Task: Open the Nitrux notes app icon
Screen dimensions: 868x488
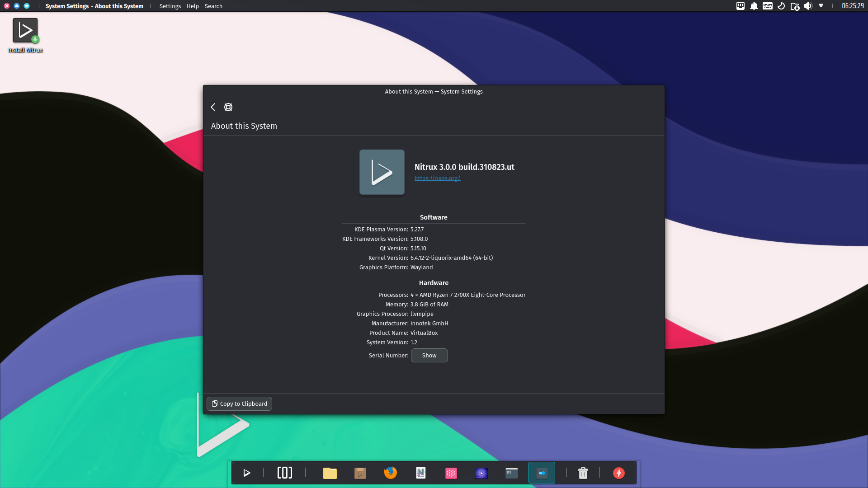Action: coord(421,473)
